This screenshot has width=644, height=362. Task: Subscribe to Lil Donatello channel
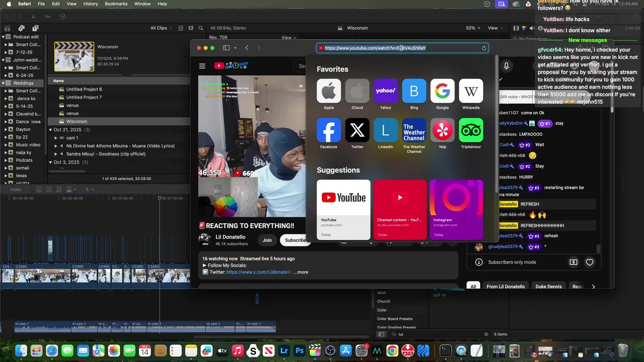[295, 240]
